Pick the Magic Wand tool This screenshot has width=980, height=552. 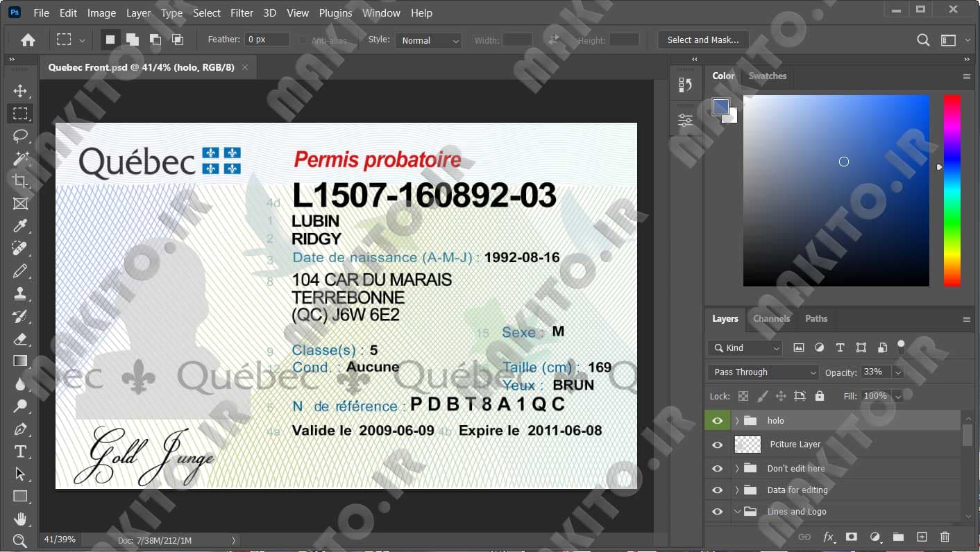pos(20,159)
